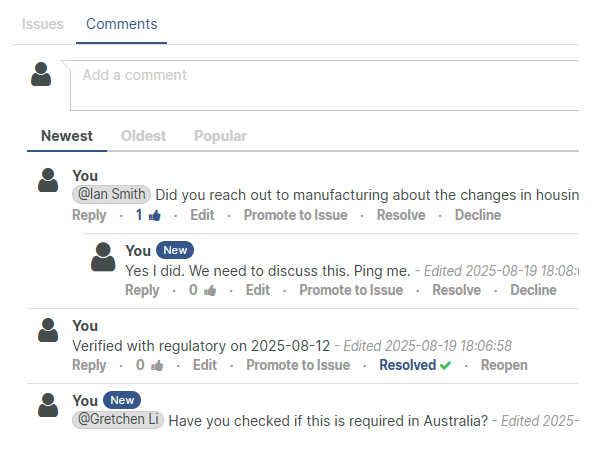600x450 pixels.
Task: Reopen the 'Verified with regulatory' comment
Action: [x=504, y=366]
